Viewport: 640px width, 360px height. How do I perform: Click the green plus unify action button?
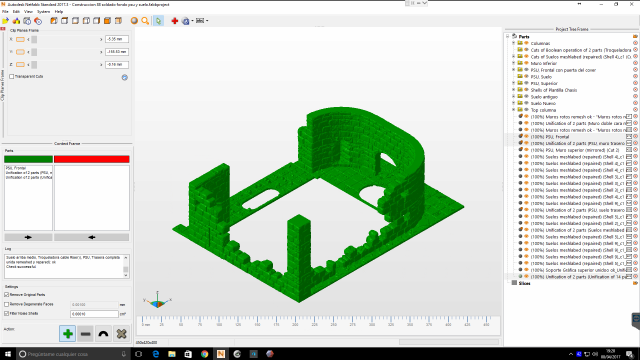tap(67, 334)
